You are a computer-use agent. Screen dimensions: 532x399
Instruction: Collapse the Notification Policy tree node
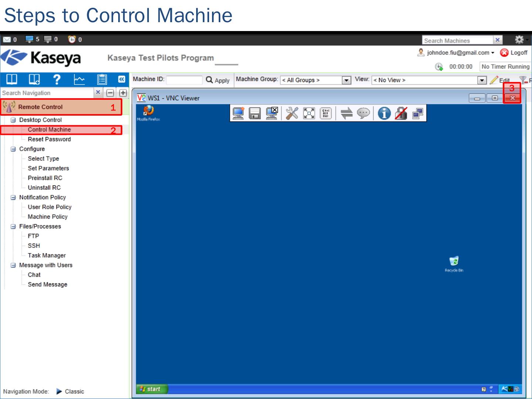13,197
